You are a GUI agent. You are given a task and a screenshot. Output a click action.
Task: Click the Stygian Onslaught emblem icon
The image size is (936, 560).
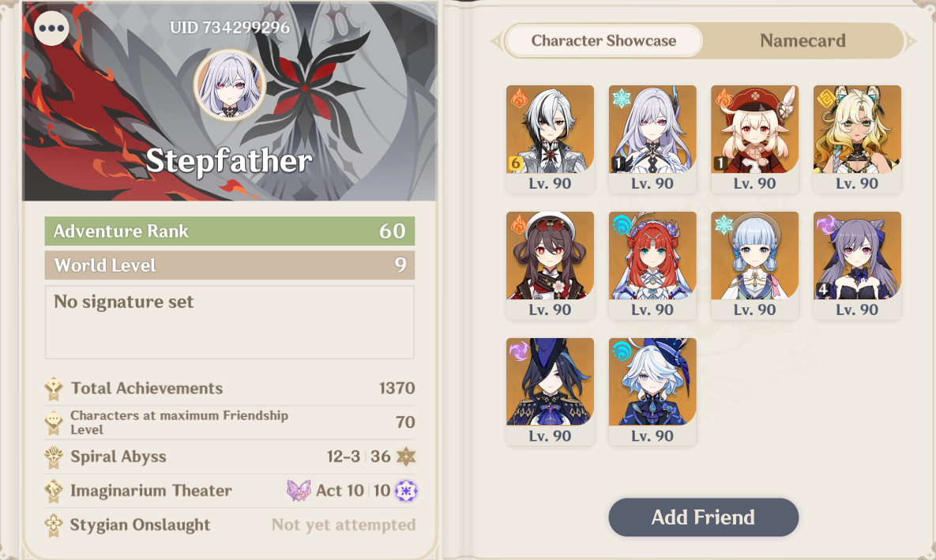[54, 525]
